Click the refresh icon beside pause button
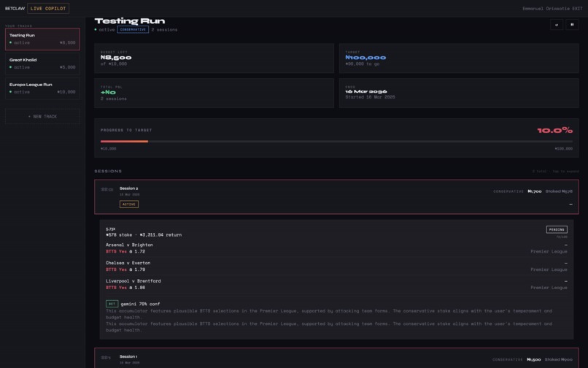The height and width of the screenshot is (368, 588). 557,25
